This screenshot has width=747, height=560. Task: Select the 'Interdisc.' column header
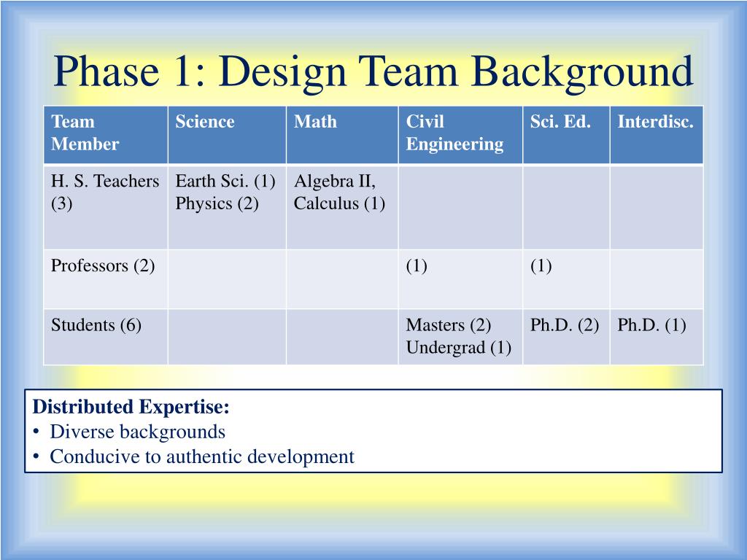click(657, 135)
